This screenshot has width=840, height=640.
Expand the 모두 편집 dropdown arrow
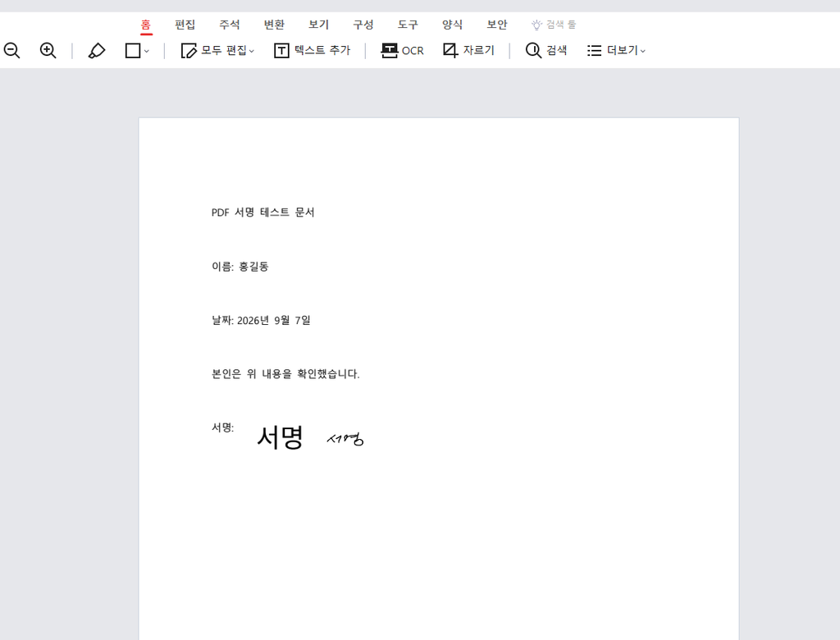click(252, 51)
